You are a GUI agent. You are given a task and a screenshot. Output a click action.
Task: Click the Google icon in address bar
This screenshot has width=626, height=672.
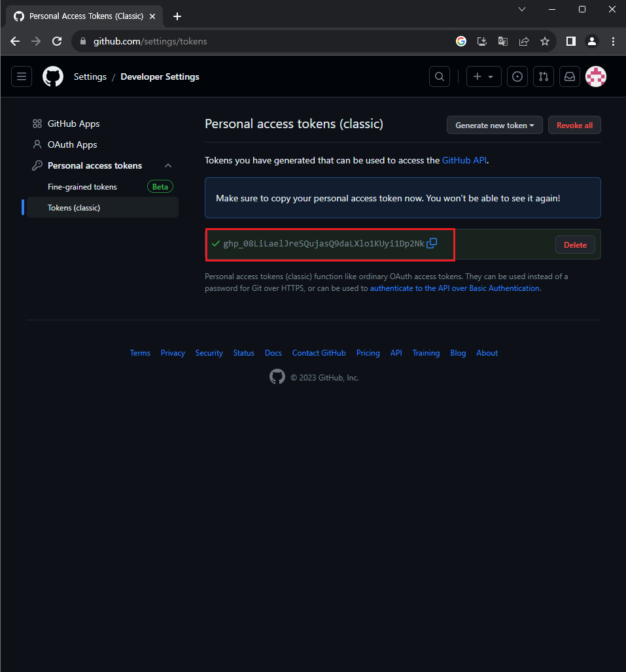click(461, 41)
